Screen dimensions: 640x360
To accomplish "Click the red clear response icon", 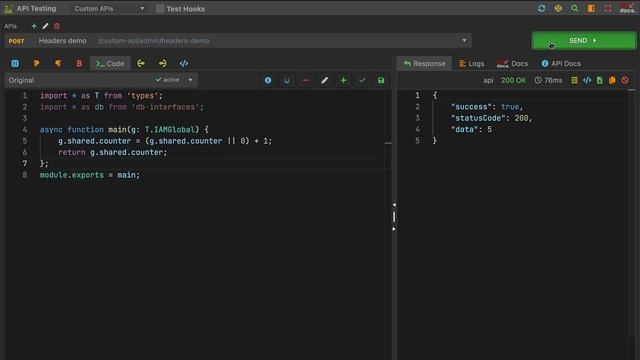I will point(625,80).
